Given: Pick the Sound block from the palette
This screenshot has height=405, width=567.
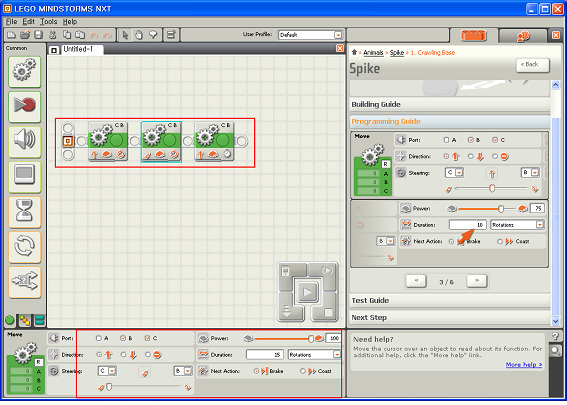Looking at the screenshot, I should [25, 141].
